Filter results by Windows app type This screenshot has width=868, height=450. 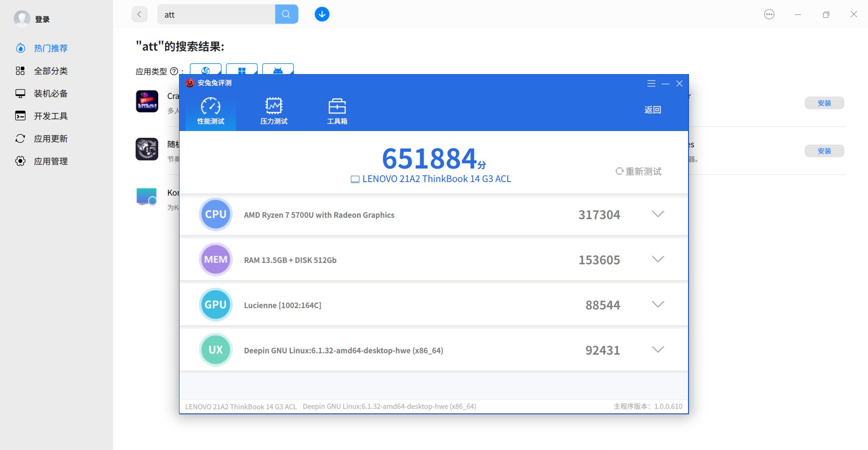click(x=242, y=70)
